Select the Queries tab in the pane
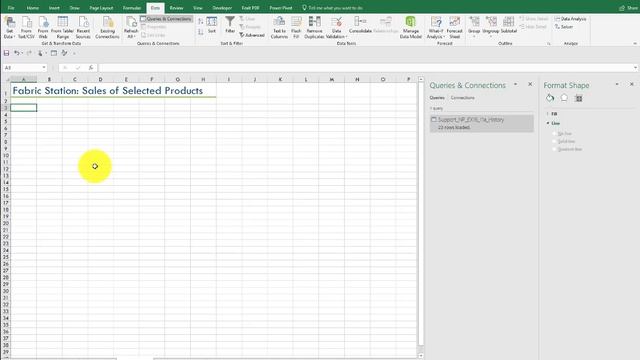This screenshot has height=360, width=640. pyautogui.click(x=437, y=98)
